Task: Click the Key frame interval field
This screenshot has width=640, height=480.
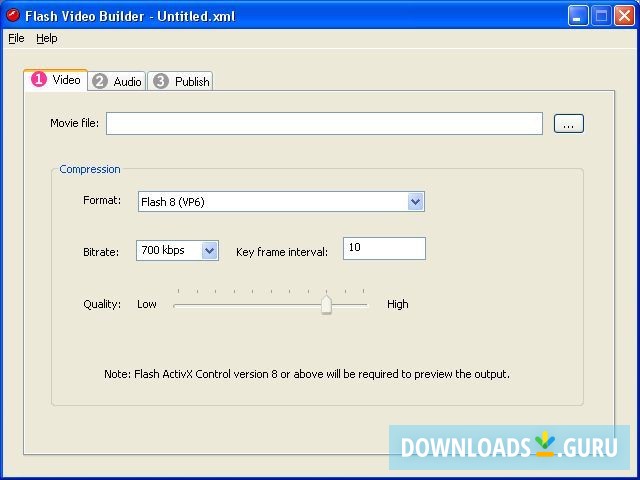Action: (384, 248)
